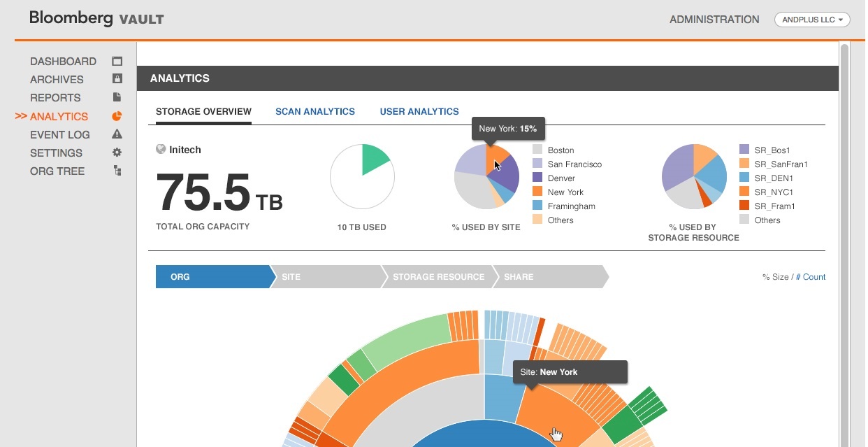Switch to the User Analytics tab
The image size is (868, 447).
(x=419, y=111)
